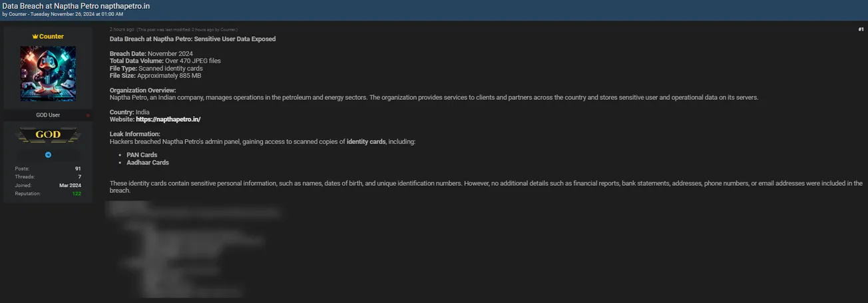The image size is (868, 303).
Task: Click the 'PAN Cards' list item
Action: click(x=142, y=155)
